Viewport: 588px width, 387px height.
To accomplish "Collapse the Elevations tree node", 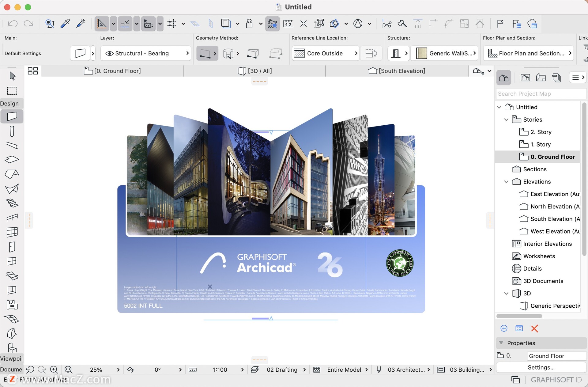I will [x=506, y=182].
